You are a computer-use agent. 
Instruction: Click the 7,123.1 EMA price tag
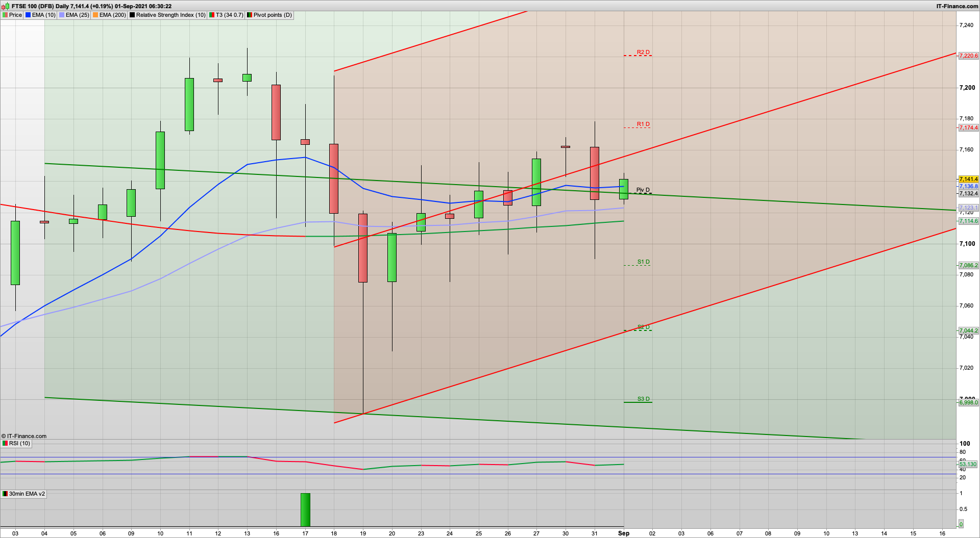pyautogui.click(x=968, y=208)
